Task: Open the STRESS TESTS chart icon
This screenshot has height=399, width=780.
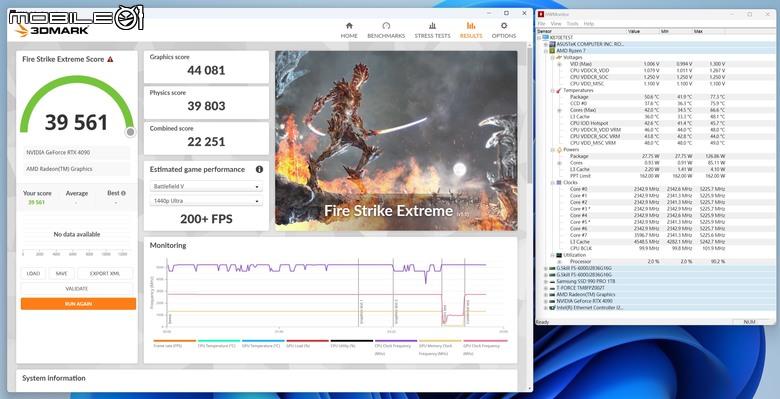Action: [432, 26]
